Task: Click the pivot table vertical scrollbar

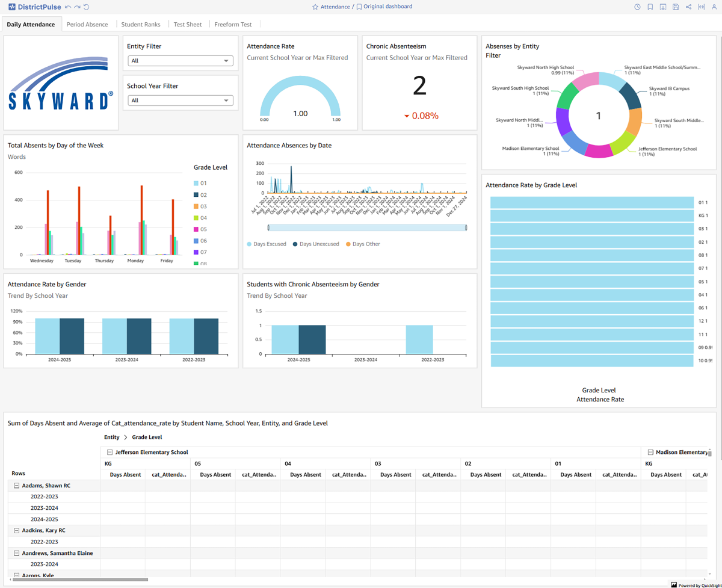Action: 710,453
